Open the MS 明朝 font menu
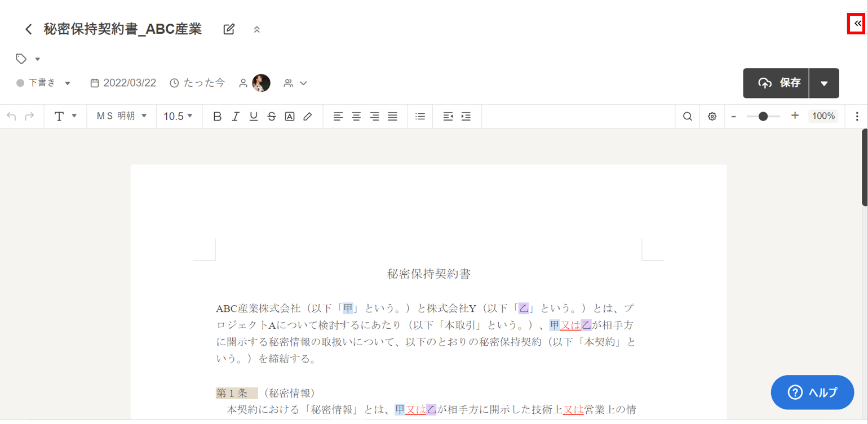The image size is (868, 424). point(121,116)
